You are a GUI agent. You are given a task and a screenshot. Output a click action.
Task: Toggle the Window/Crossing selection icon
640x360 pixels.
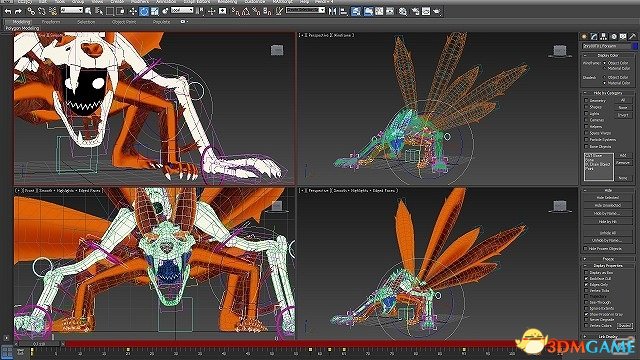[120, 11]
